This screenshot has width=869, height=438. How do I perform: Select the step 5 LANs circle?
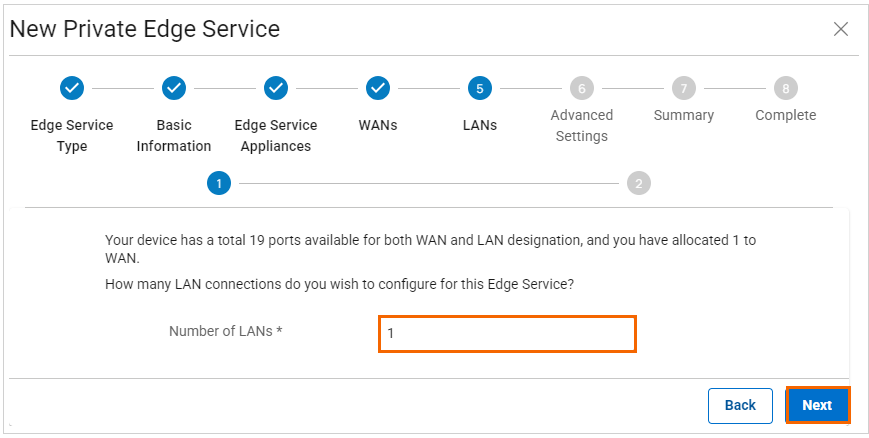pos(479,88)
